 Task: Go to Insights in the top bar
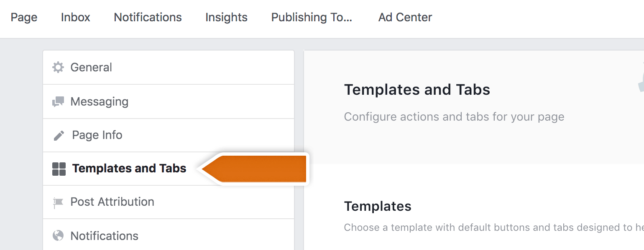[x=226, y=17]
